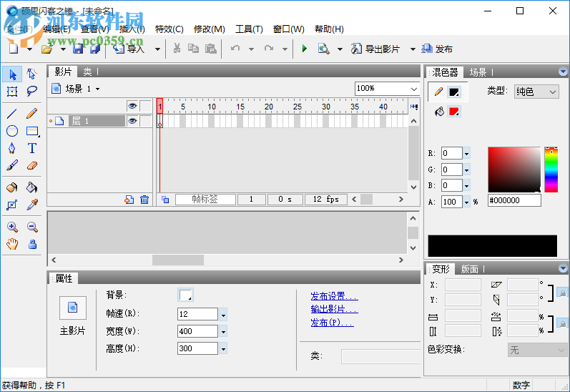Click the 导出影片 toolbar button
570x392 pixels.
click(375, 49)
